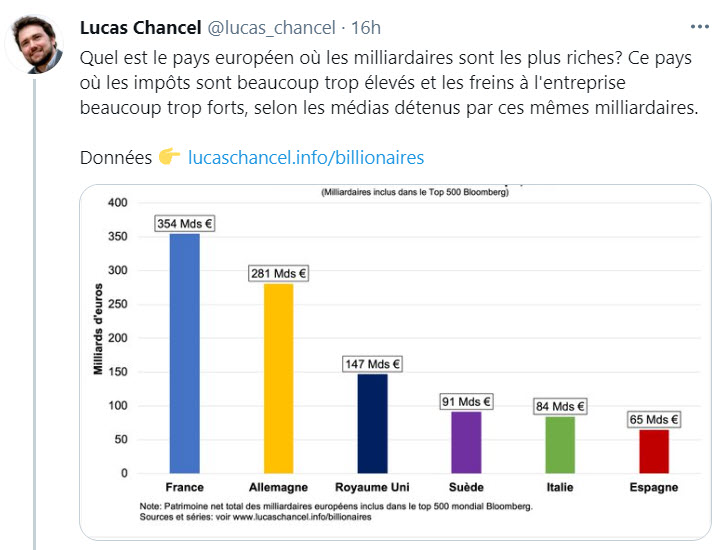The image size is (726, 550).
Task: Click the @lucas_chancel handle
Action: tap(270, 26)
